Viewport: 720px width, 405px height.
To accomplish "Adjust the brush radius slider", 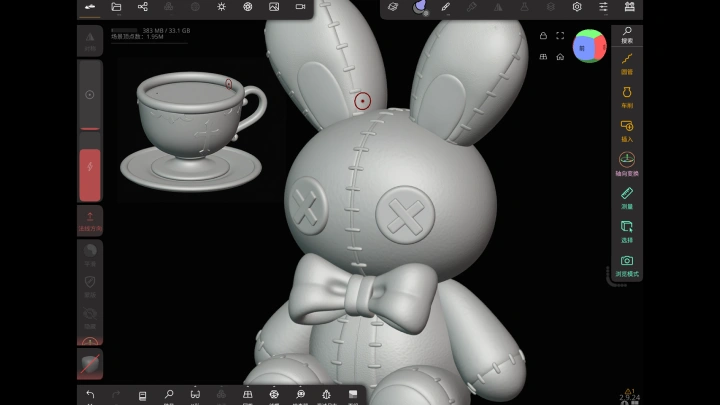I will 90,95.
